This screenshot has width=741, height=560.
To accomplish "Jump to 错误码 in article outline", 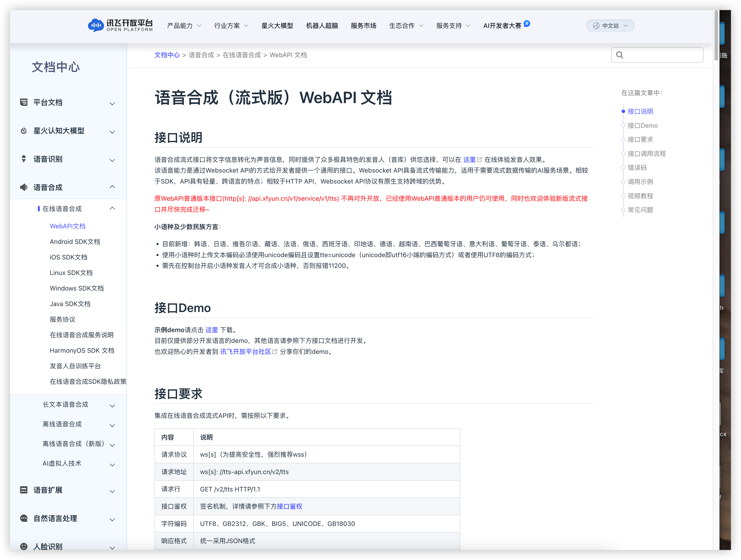I will [637, 168].
